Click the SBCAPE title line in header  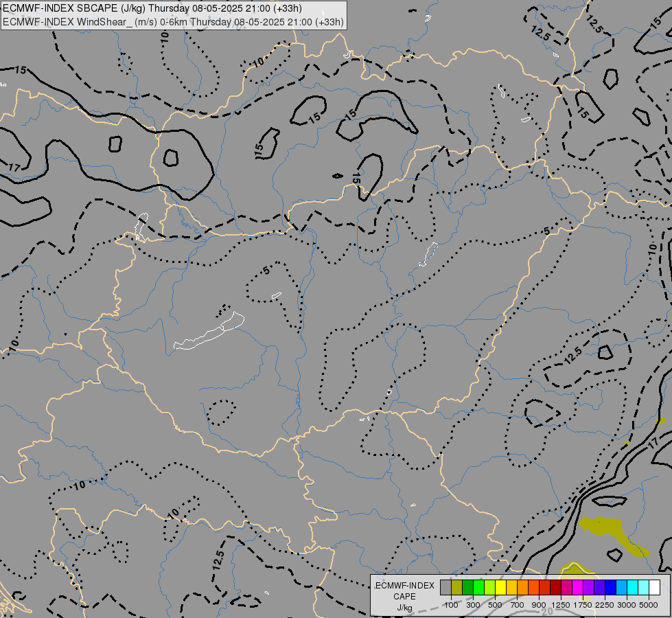point(152,8)
